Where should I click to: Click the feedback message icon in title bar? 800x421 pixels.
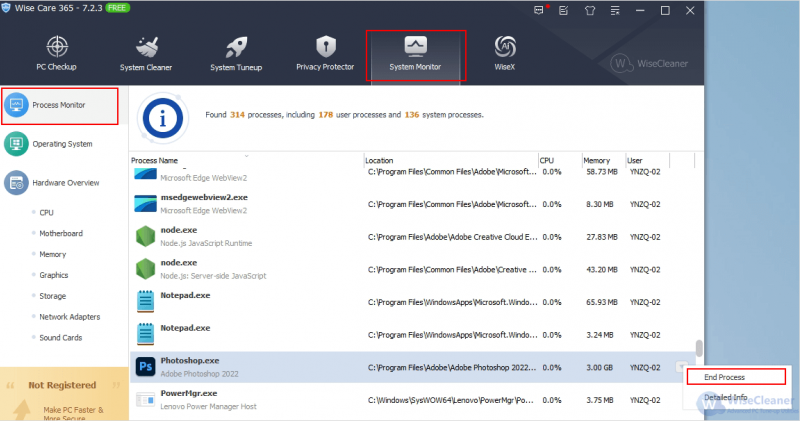[x=539, y=10]
